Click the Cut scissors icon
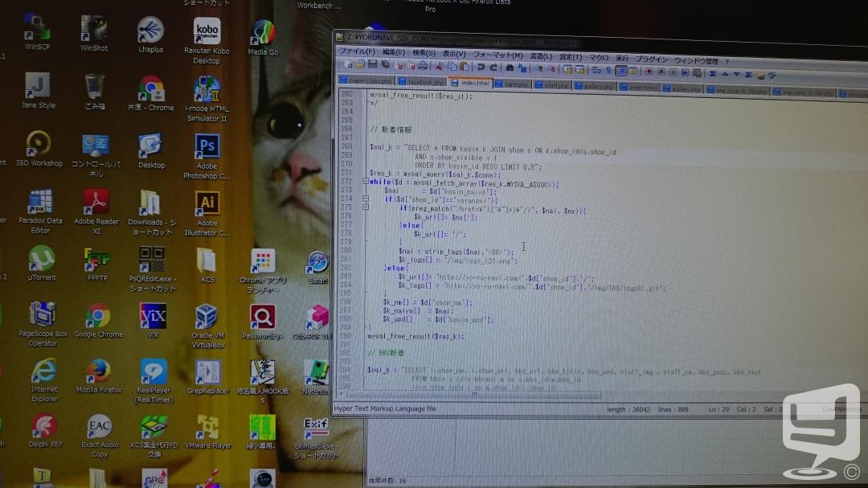 (x=439, y=67)
